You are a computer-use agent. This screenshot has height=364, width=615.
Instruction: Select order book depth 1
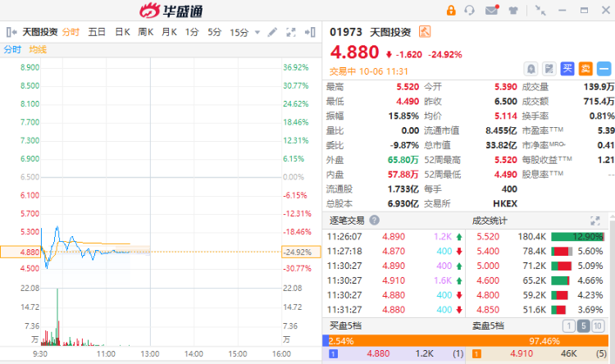coord(568,326)
